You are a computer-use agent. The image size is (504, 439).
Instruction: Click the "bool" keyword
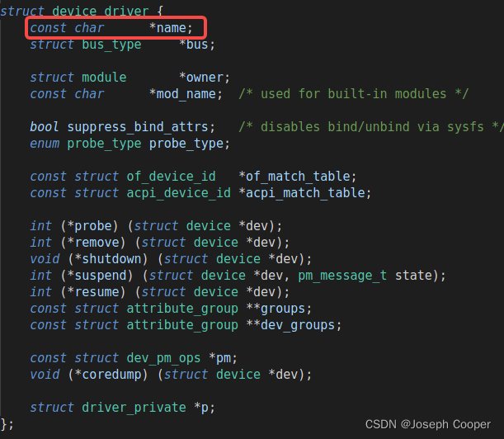click(x=45, y=127)
